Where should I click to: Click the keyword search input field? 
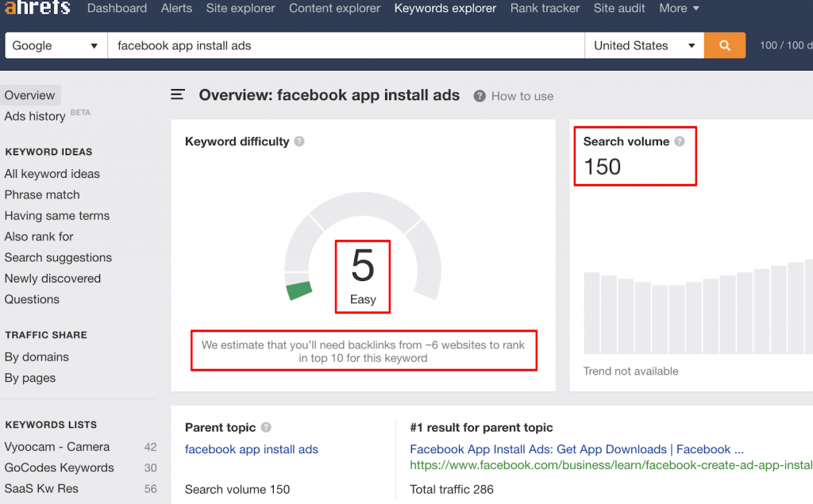coord(345,45)
